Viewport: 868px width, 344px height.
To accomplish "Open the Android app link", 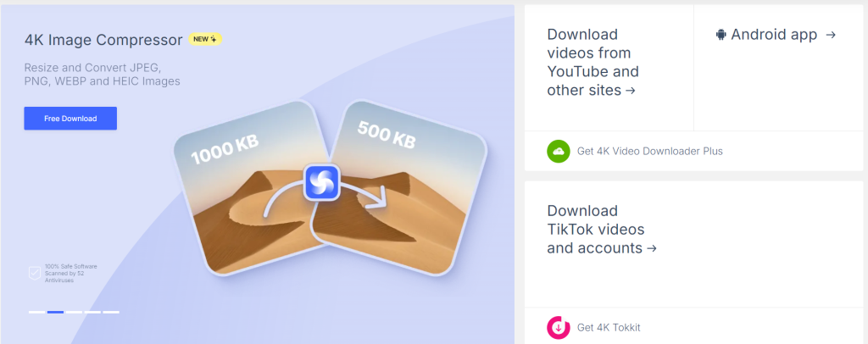I will click(775, 35).
